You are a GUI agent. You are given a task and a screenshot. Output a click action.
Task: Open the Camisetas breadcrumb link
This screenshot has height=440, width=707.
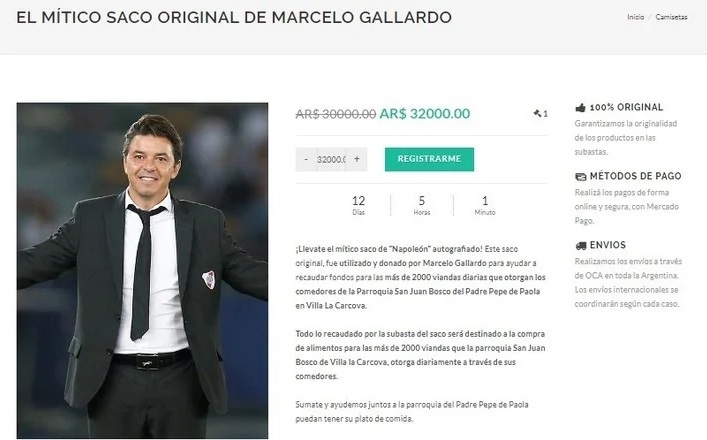pyautogui.click(x=671, y=17)
